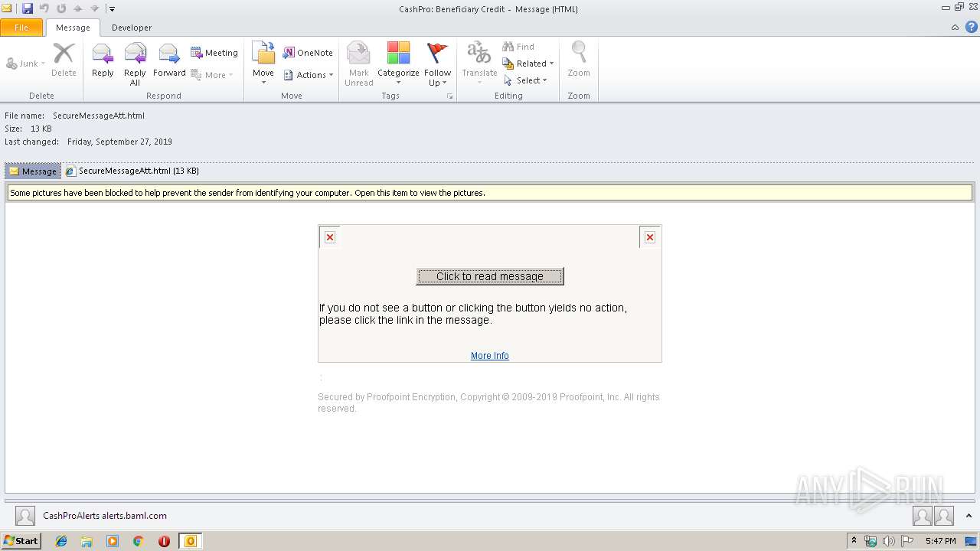Forward this message using the Forward icon
This screenshot has height=551, width=980.
[169, 60]
